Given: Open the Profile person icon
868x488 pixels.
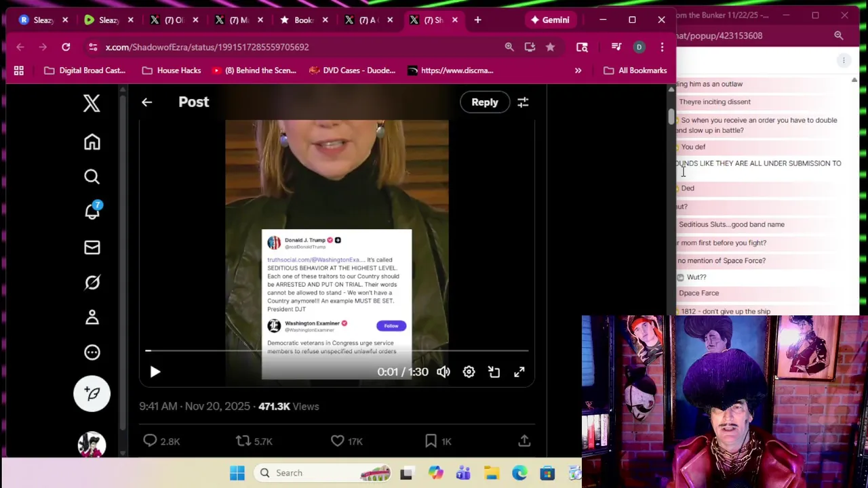Looking at the screenshot, I should coord(92,317).
